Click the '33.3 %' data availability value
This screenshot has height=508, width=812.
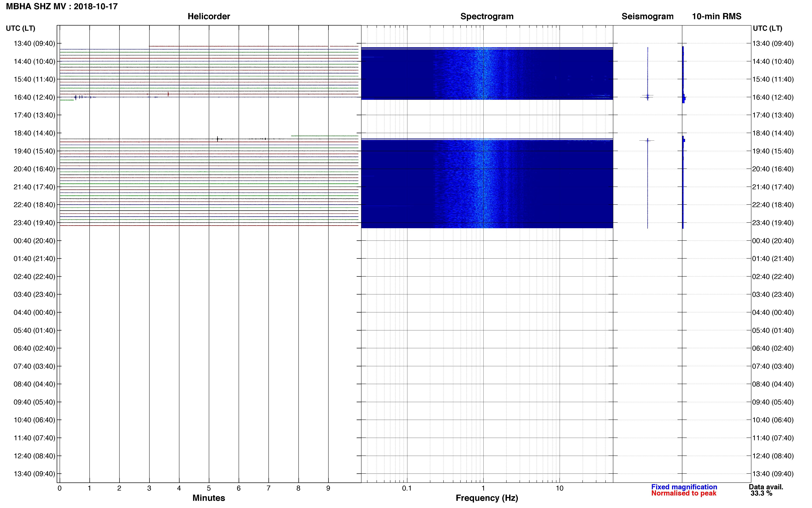pos(761,493)
